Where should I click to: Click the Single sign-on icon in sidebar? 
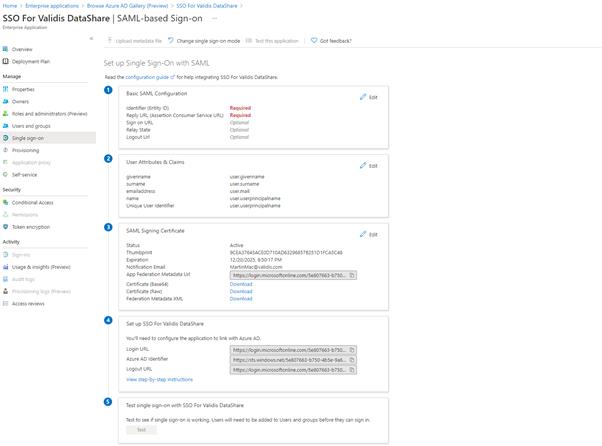[5, 138]
